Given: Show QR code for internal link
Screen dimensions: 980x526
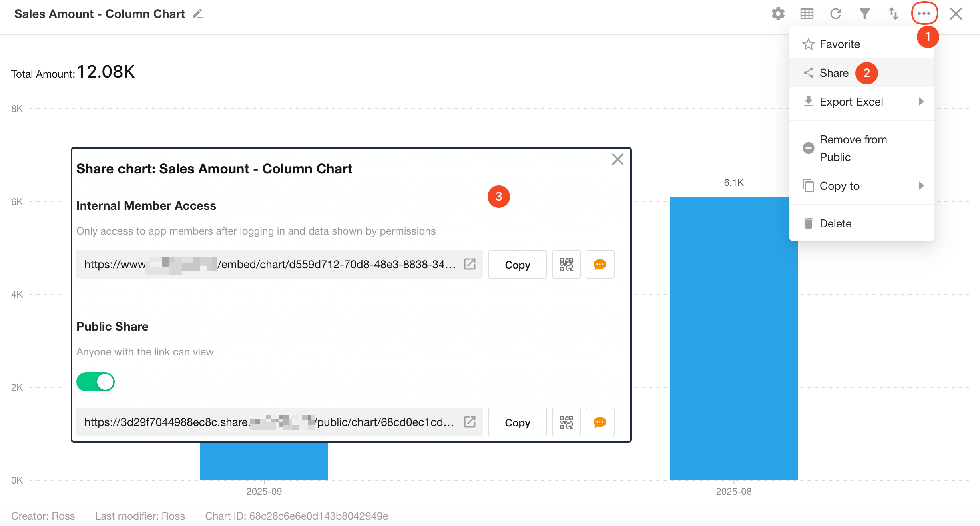Looking at the screenshot, I should (566, 264).
